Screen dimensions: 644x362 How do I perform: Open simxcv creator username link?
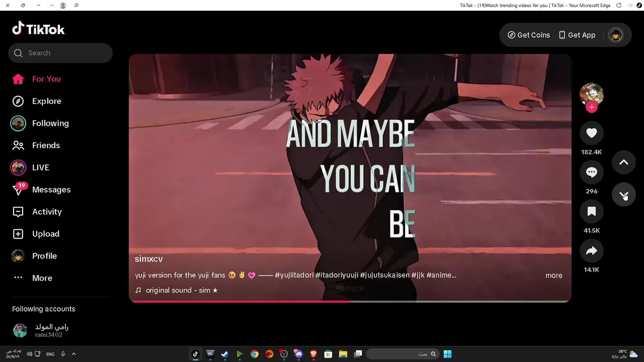(149, 259)
